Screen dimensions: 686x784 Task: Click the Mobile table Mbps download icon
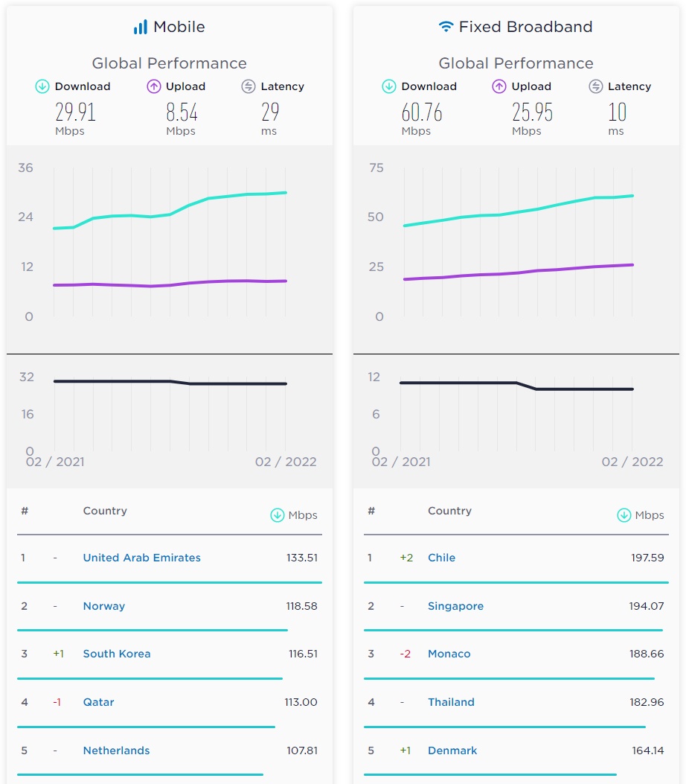(x=278, y=515)
